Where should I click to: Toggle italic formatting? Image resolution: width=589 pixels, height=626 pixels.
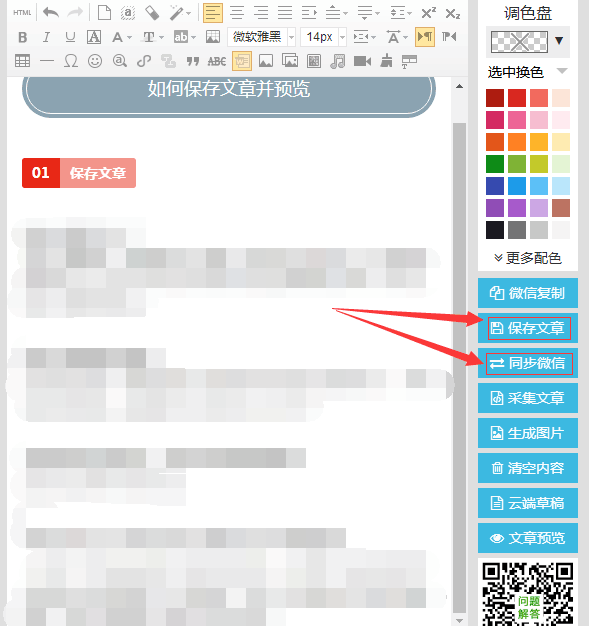click(x=46, y=37)
